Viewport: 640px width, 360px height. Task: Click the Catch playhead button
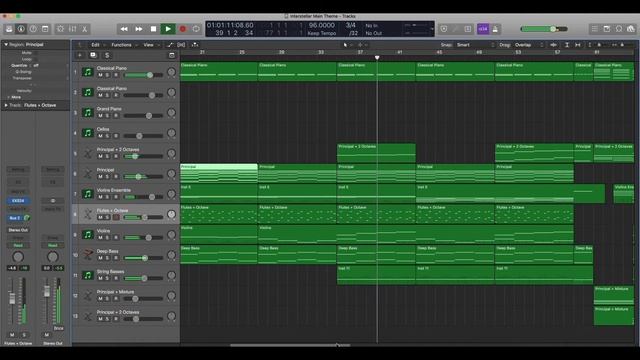pos(195,45)
